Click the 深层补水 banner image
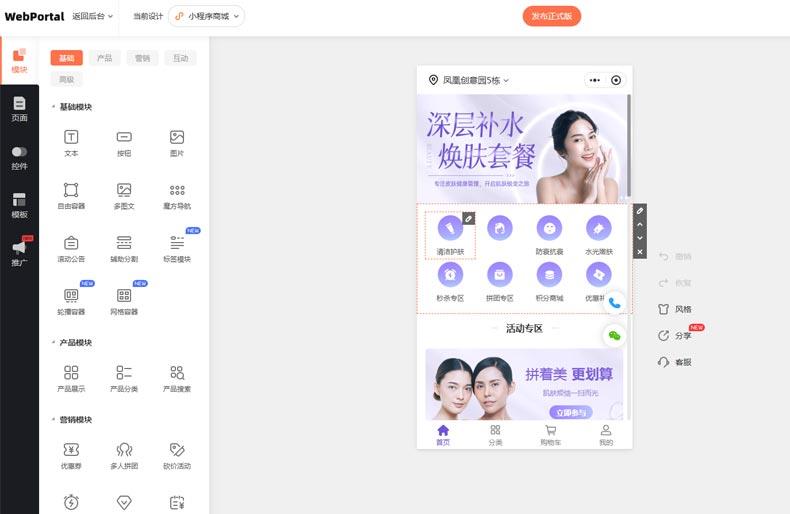Screen dimensions: 790x514 click(x=522, y=147)
